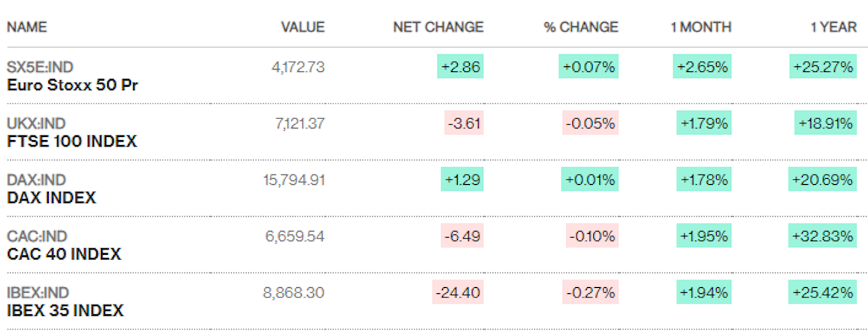Click the DAX value 15,794.91

coord(294,180)
